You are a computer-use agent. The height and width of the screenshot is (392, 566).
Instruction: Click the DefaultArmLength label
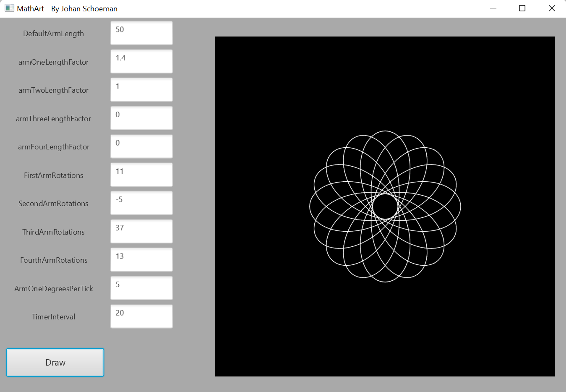pos(53,34)
